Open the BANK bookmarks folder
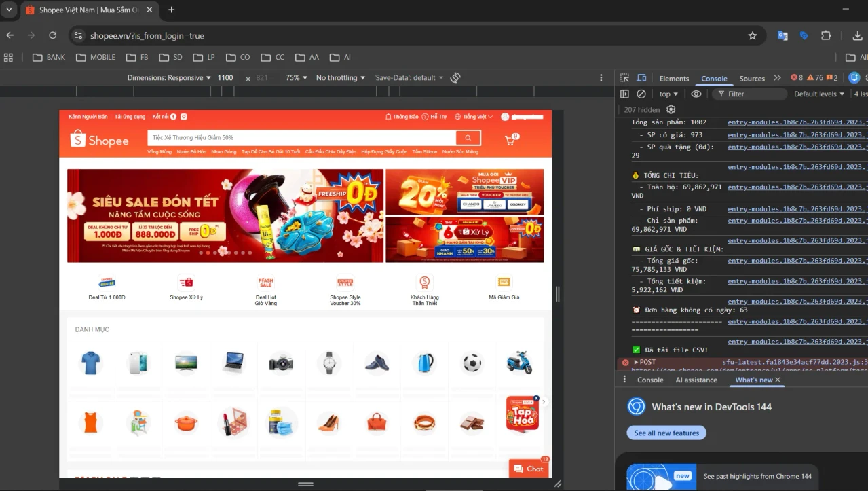The width and height of the screenshot is (868, 491). point(49,57)
